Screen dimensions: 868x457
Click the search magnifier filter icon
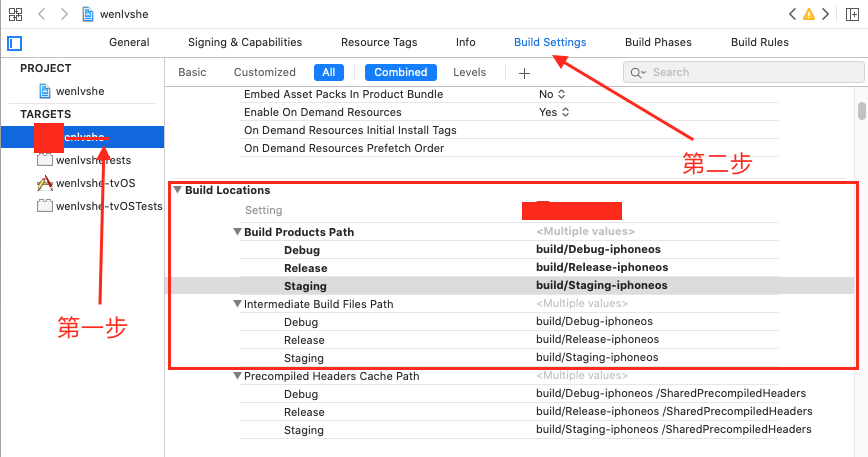tap(638, 72)
